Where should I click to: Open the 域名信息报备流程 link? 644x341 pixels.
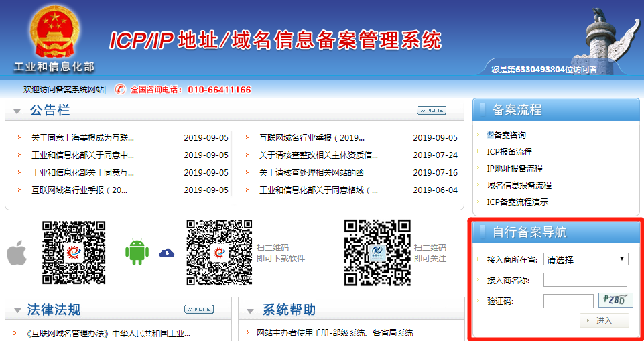[x=519, y=185]
